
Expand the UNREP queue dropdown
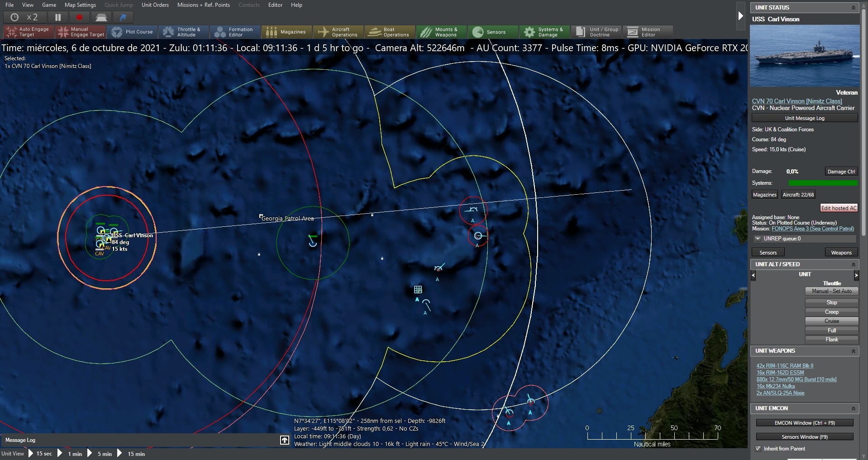[x=757, y=239]
